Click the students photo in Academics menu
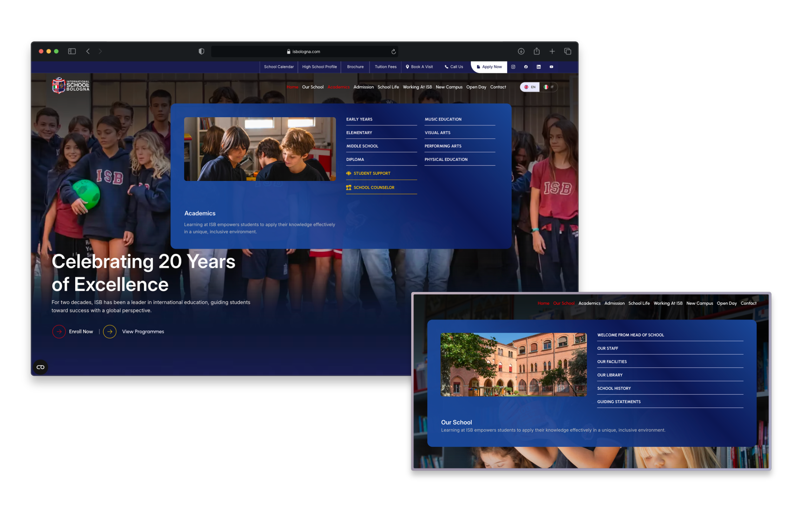This screenshot has height=508, width=812. pyautogui.click(x=260, y=149)
